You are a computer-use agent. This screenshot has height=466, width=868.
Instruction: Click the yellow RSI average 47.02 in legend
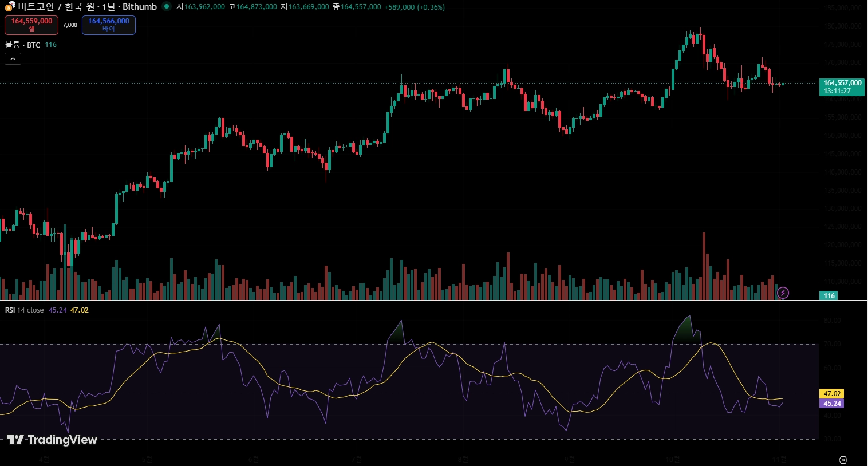[x=80, y=310]
